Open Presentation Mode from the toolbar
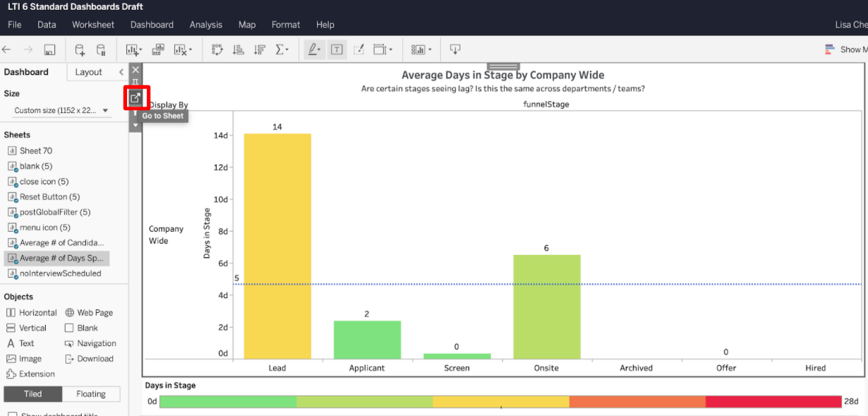The image size is (868, 416). coord(455,49)
